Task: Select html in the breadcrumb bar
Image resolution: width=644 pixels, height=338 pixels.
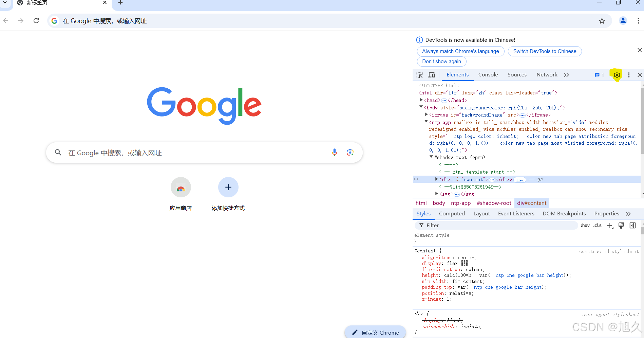Action: [x=421, y=203]
